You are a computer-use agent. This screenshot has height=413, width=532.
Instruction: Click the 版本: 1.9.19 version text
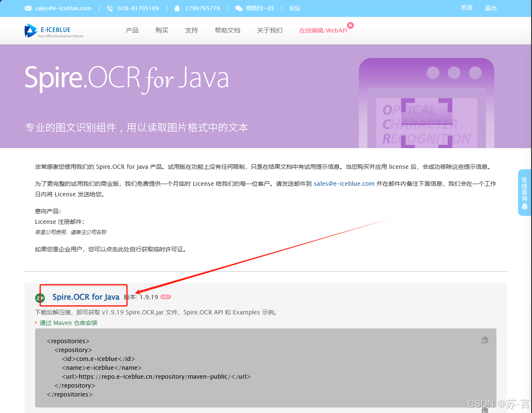coord(141,297)
